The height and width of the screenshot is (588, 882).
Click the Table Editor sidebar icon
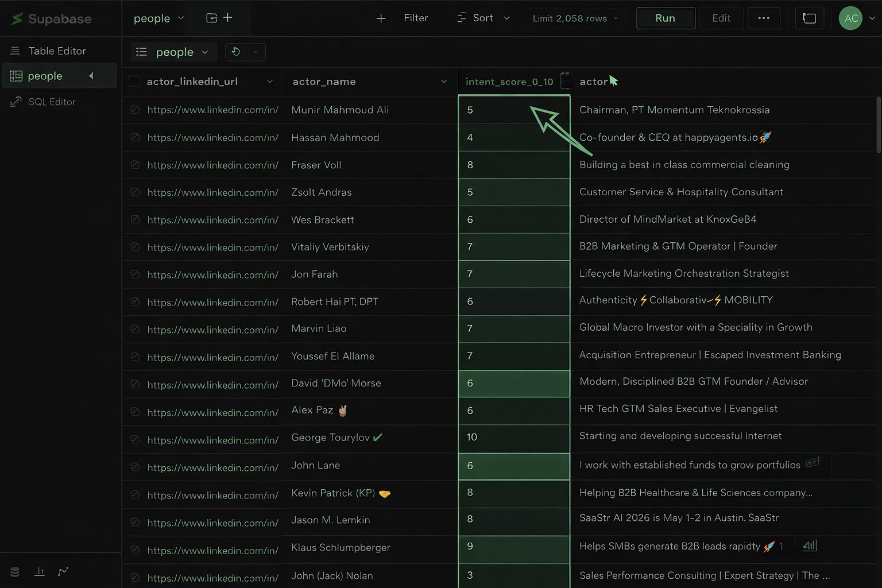click(16, 51)
